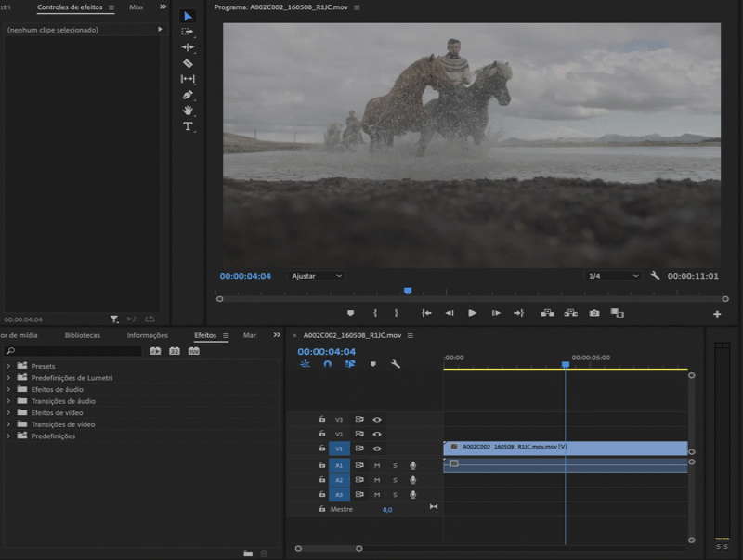The width and height of the screenshot is (743, 560).
Task: Open the 1/4 playback resolution dropdown
Action: [x=613, y=276]
